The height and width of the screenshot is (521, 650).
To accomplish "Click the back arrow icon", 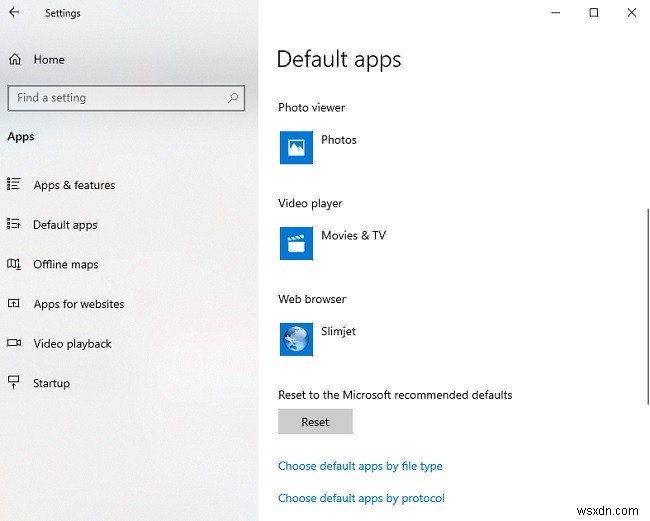I will tap(14, 12).
